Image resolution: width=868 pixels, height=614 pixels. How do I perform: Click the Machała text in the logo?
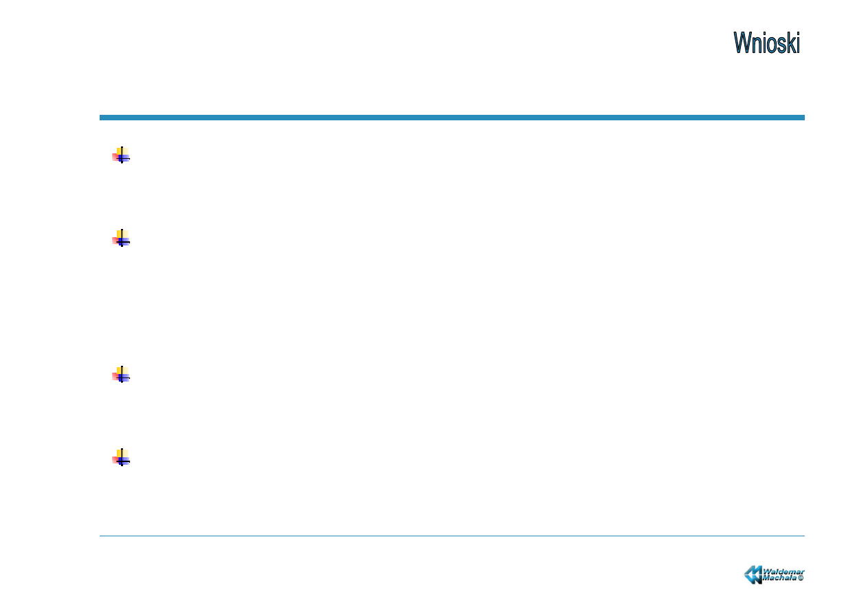[x=779, y=578]
